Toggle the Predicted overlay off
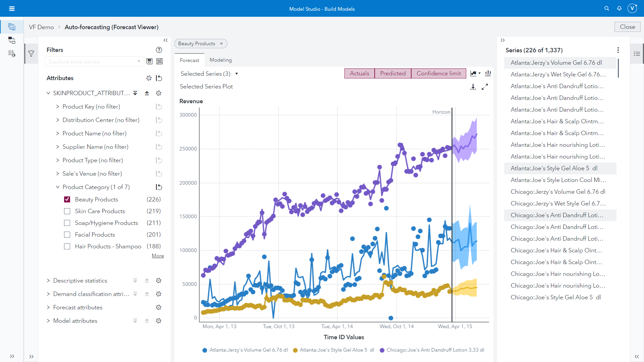 click(x=392, y=73)
